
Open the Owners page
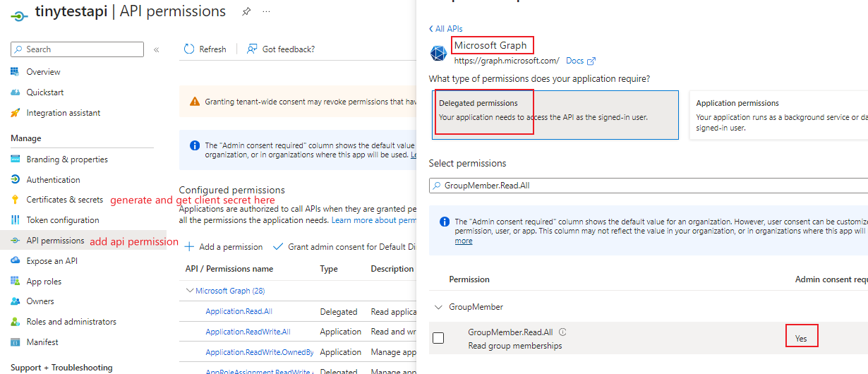(x=40, y=301)
